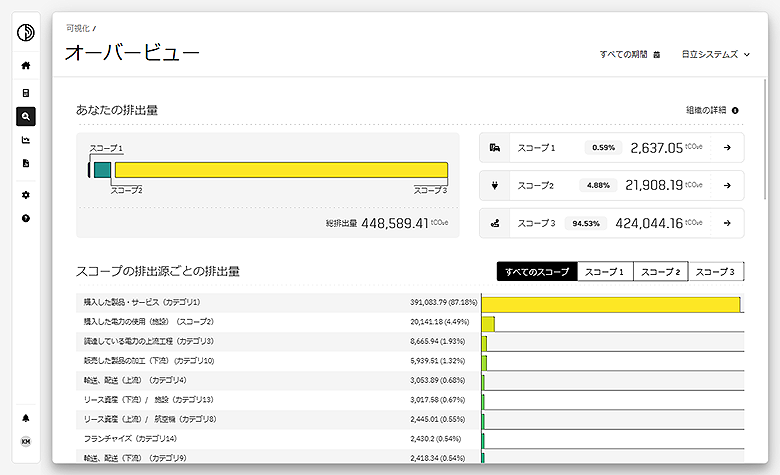Open the line chart icon in the sidebar
The width and height of the screenshot is (780, 475).
[26, 140]
